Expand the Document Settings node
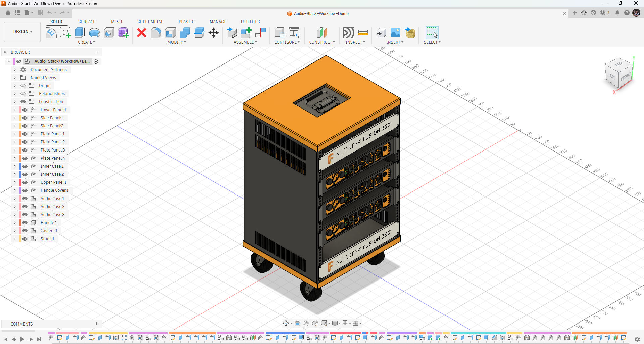 [x=15, y=70]
